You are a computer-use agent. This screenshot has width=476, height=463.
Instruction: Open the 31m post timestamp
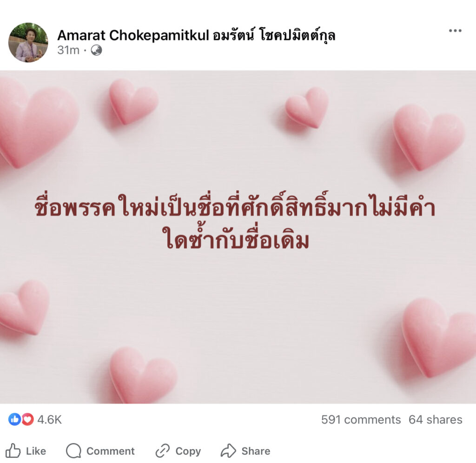click(x=68, y=50)
